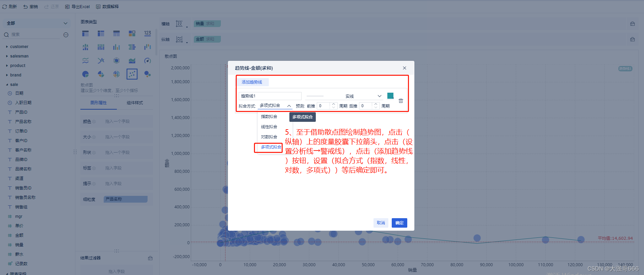Click the 产品名称 granularity pill

click(x=126, y=199)
